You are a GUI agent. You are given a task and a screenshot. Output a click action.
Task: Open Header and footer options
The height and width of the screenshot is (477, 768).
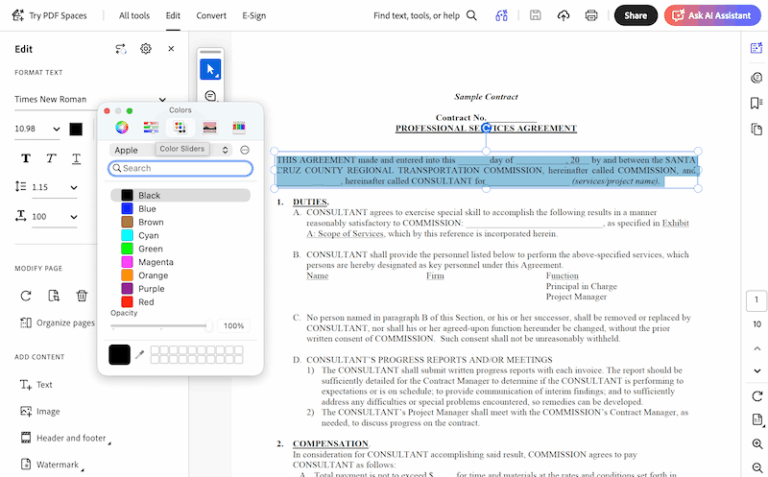(66, 438)
